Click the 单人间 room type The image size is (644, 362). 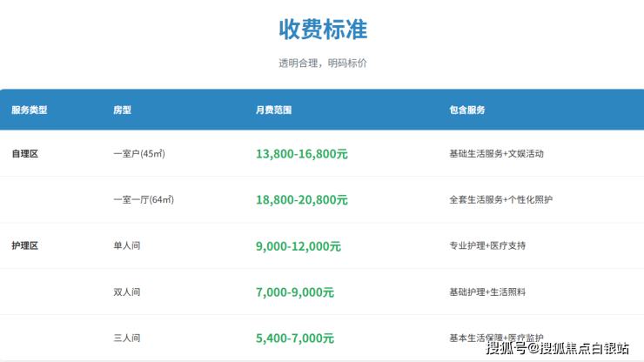click(126, 246)
